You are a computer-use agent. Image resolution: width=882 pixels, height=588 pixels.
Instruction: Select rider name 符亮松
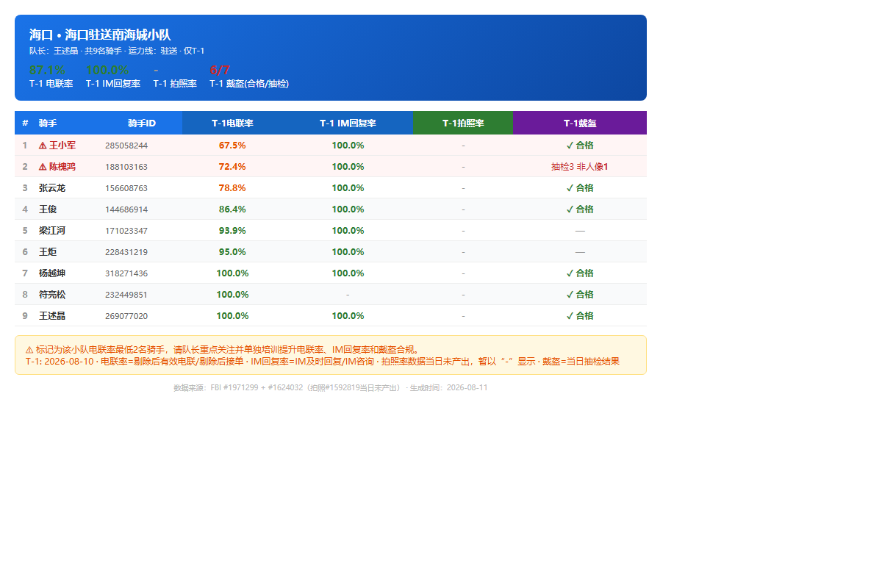point(52,295)
